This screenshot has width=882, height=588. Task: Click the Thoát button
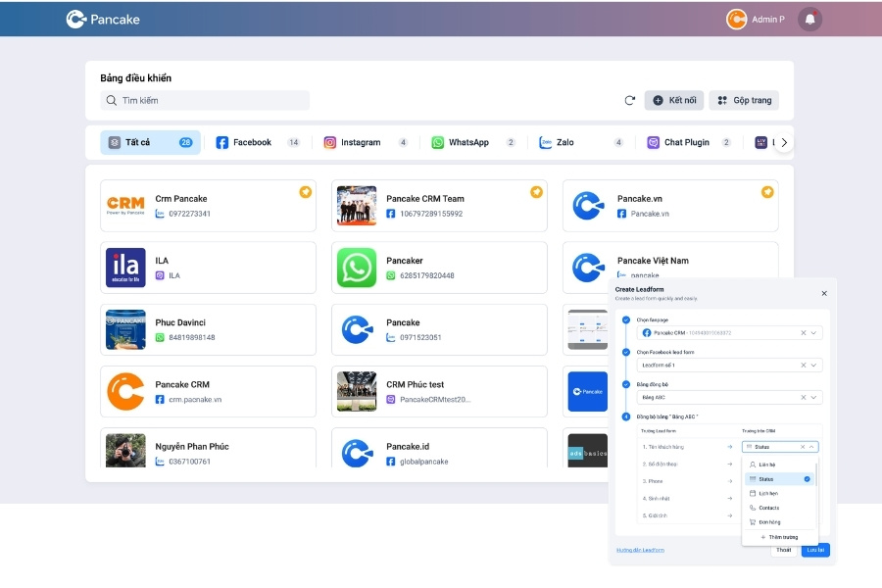784,550
